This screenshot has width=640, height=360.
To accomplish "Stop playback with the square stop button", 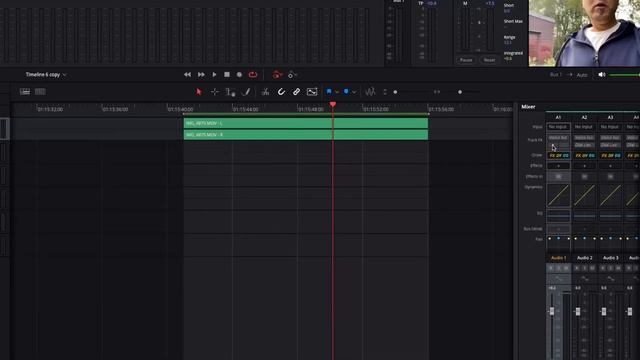I will 227,75.
